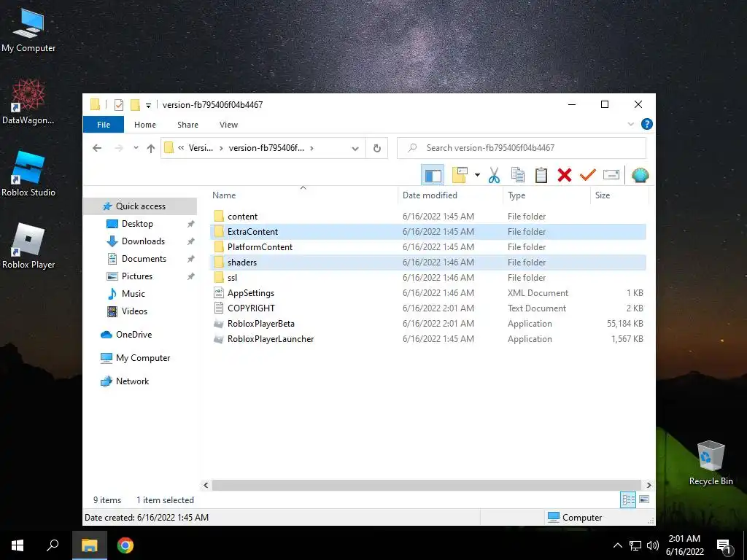Switch to large icons view layout
The width and height of the screenshot is (747, 560).
click(644, 500)
